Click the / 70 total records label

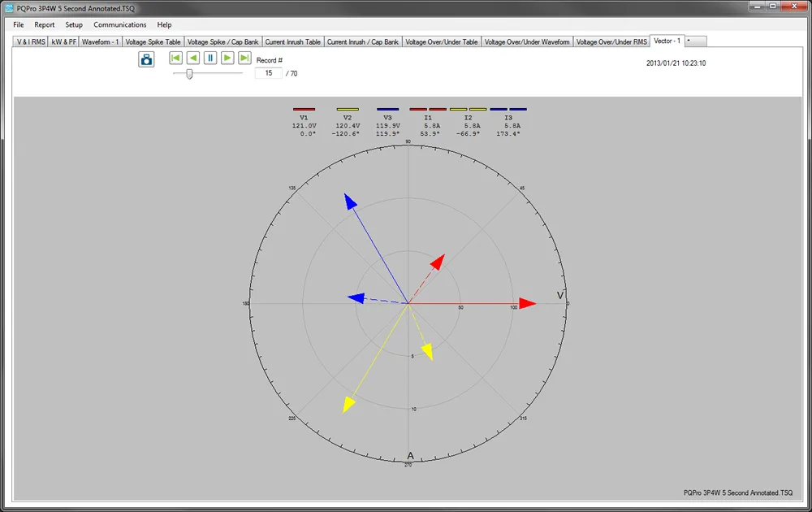click(292, 74)
